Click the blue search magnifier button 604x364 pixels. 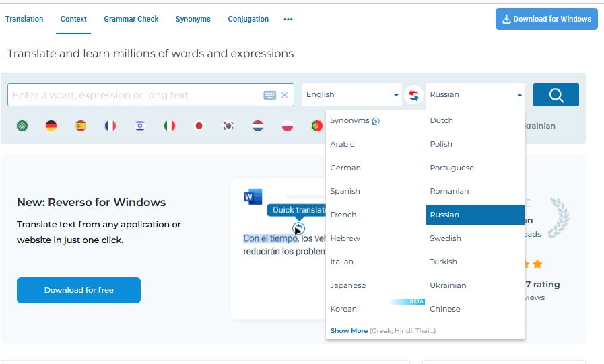(556, 95)
